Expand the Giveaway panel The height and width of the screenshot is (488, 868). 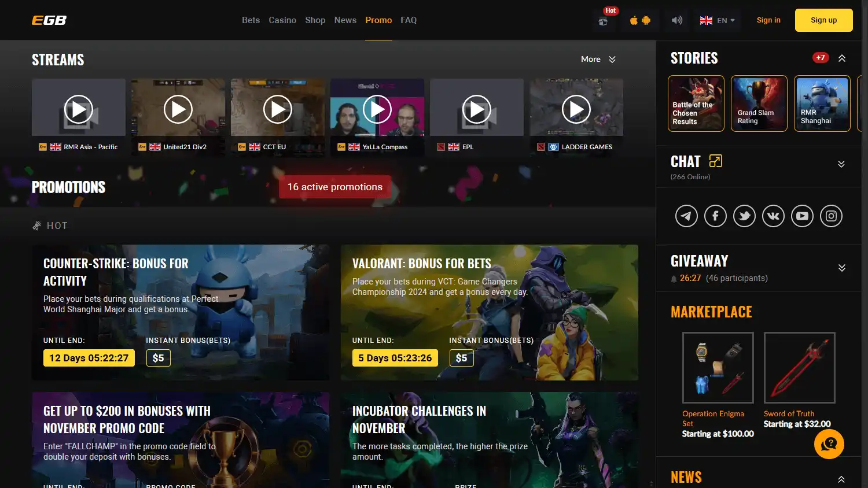842,268
